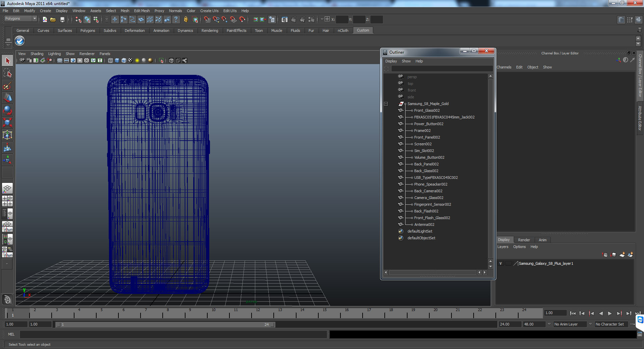Screen dimensions: 644x349
Task: Click the yellow use all lights icon
Action: tap(137, 60)
